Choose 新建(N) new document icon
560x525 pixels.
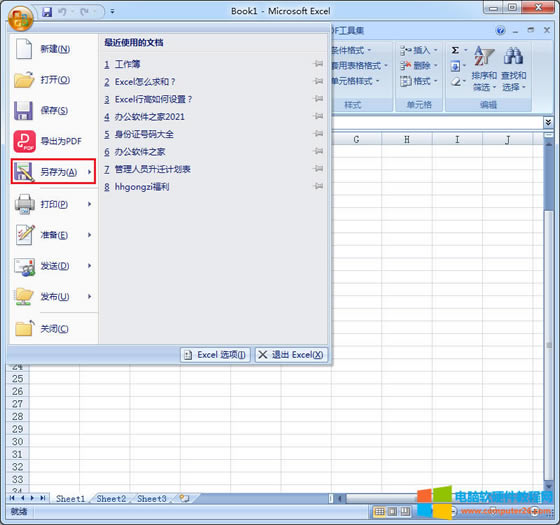click(24, 49)
